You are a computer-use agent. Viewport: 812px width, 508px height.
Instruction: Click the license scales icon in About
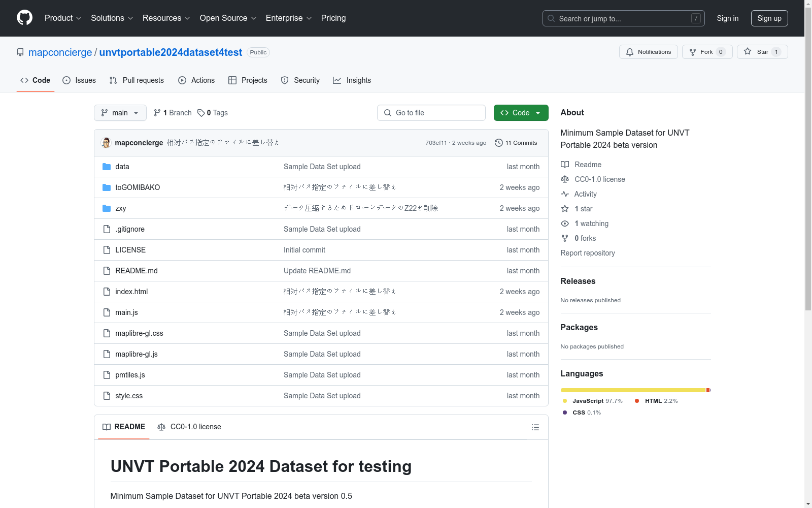pos(565,179)
